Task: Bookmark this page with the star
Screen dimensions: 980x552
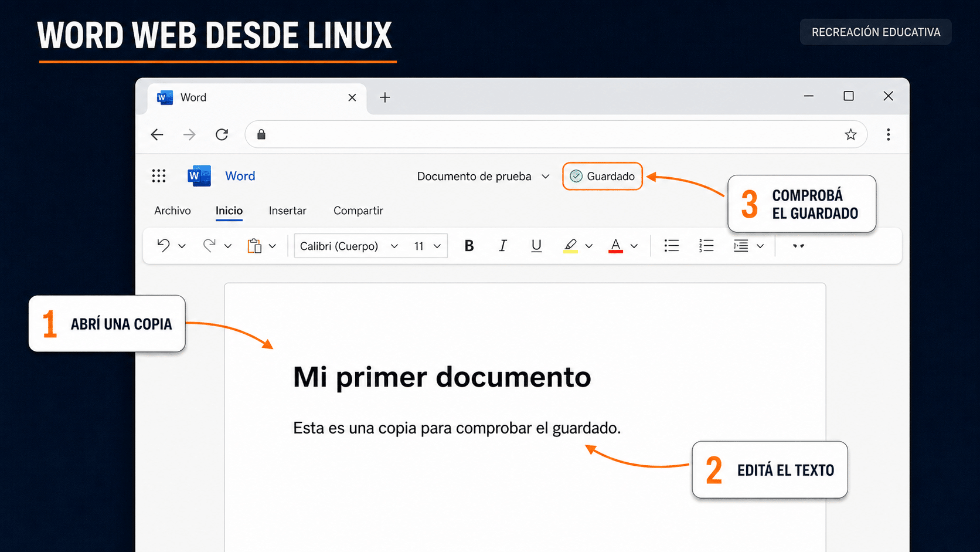Action: (x=850, y=135)
